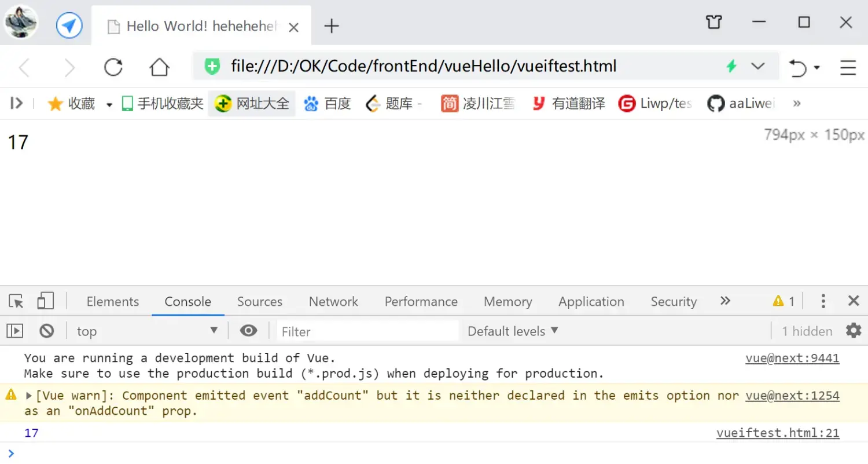Image resolution: width=868 pixels, height=464 pixels.
Task: Open the vue@next:1254 source link
Action: click(792, 396)
